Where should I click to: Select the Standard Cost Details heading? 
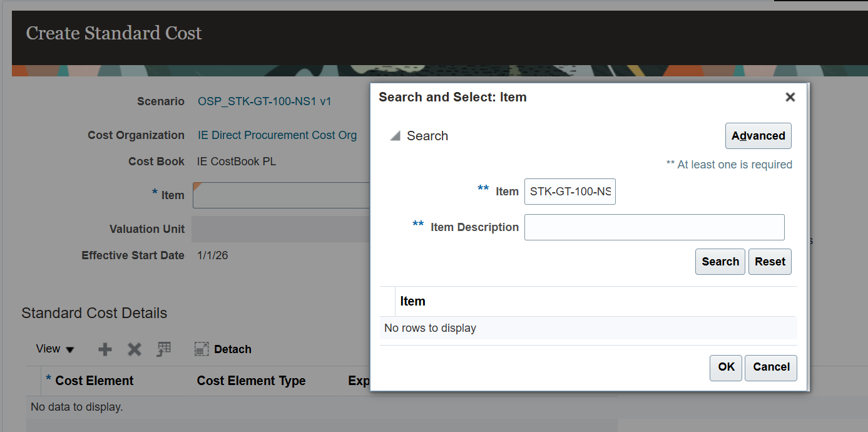(94, 313)
